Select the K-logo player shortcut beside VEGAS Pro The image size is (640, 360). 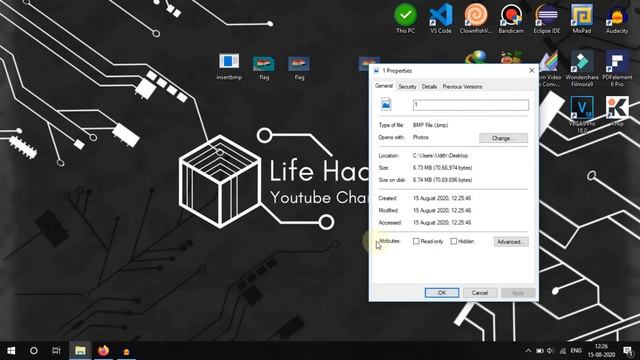click(617, 111)
